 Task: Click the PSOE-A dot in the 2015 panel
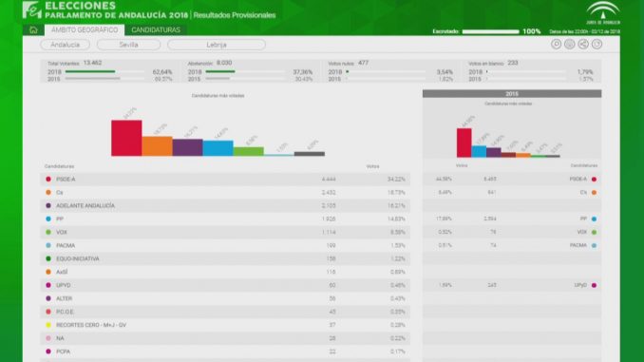click(594, 180)
